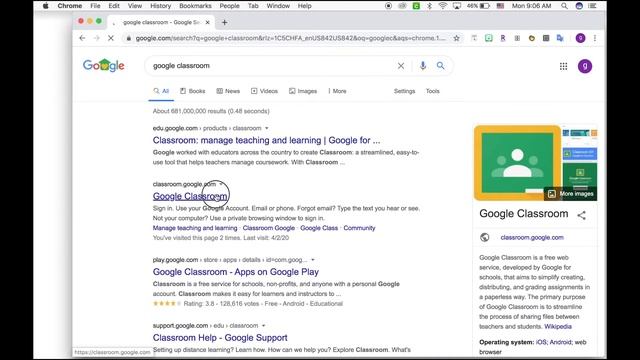Image resolution: width=640 pixels, height=360 pixels.
Task: Click the Android operating system link
Action: coord(560,342)
